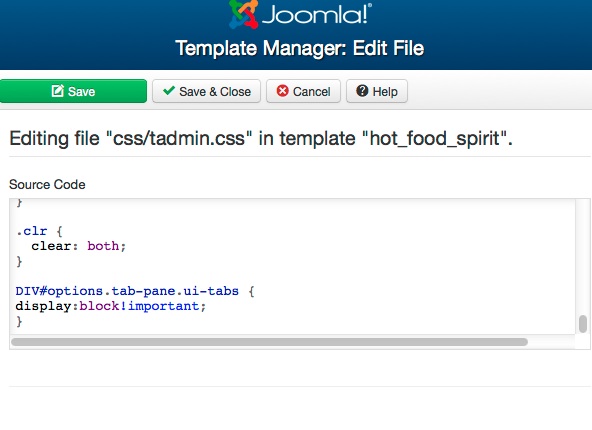Viewport: 592px width, 430px height.
Task: Open the Help button
Action: [x=377, y=91]
